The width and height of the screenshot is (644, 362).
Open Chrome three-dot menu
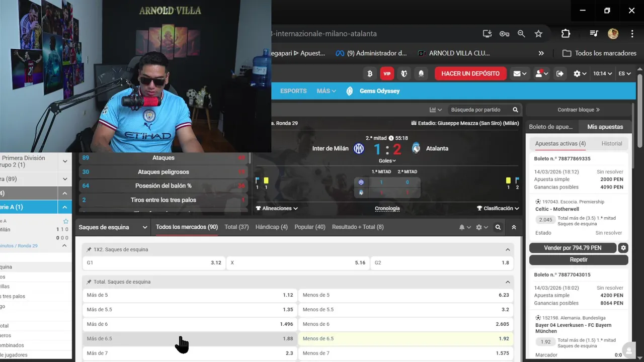click(632, 34)
